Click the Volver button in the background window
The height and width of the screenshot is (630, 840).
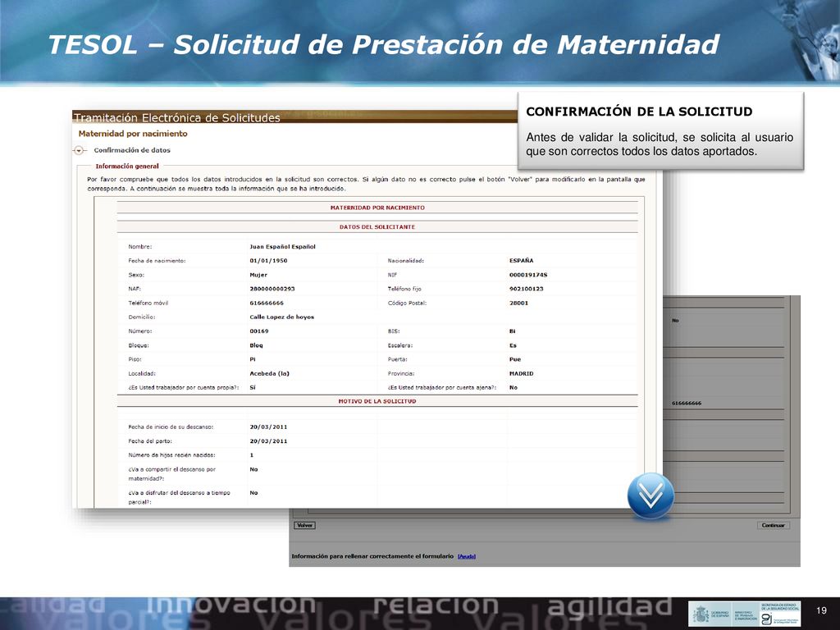click(x=305, y=526)
